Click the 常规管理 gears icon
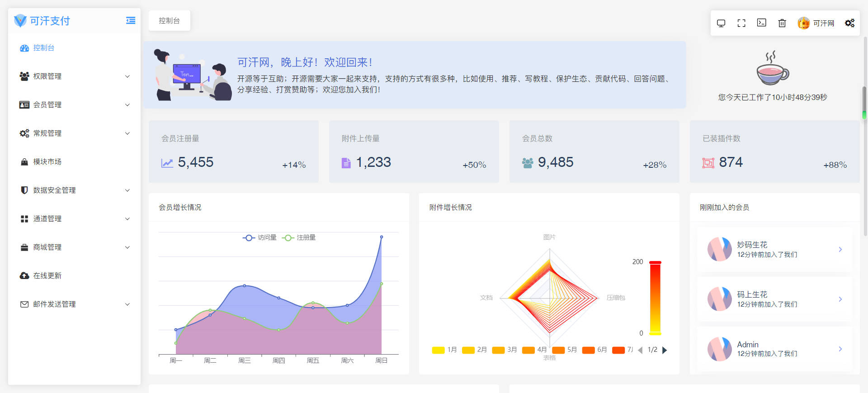868x393 pixels. tap(24, 133)
